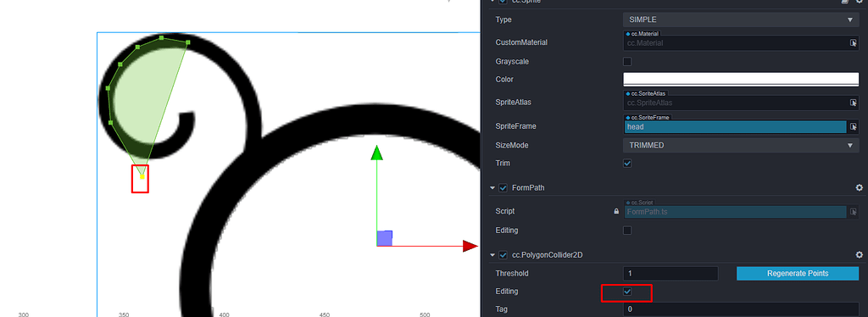Select the SpriteFrame field containing head
This screenshot has height=317, width=868.
pyautogui.click(x=735, y=126)
